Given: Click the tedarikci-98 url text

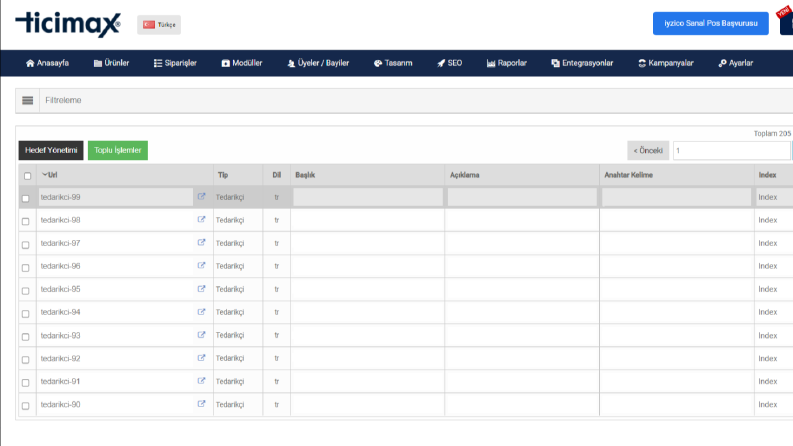Looking at the screenshot, I should point(60,220).
